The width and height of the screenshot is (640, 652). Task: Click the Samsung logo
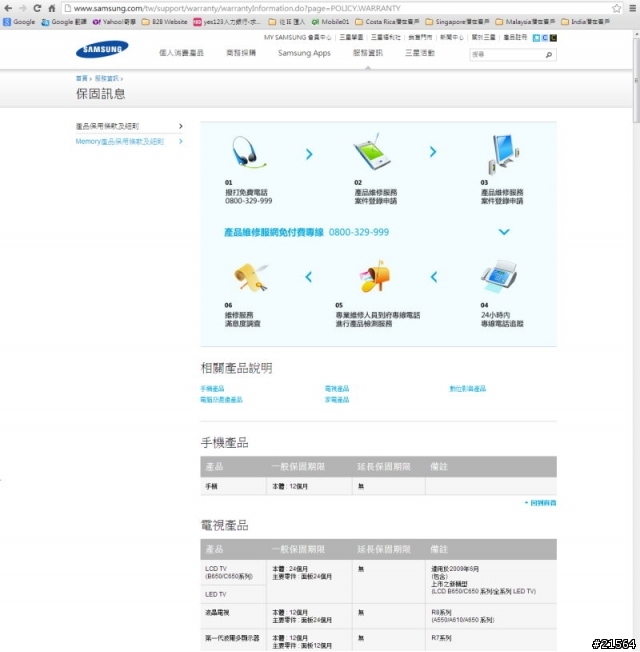click(x=102, y=49)
